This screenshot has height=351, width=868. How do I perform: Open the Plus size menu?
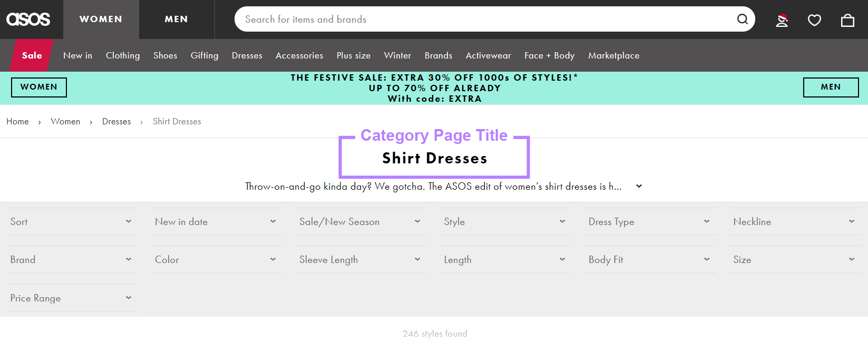click(354, 55)
